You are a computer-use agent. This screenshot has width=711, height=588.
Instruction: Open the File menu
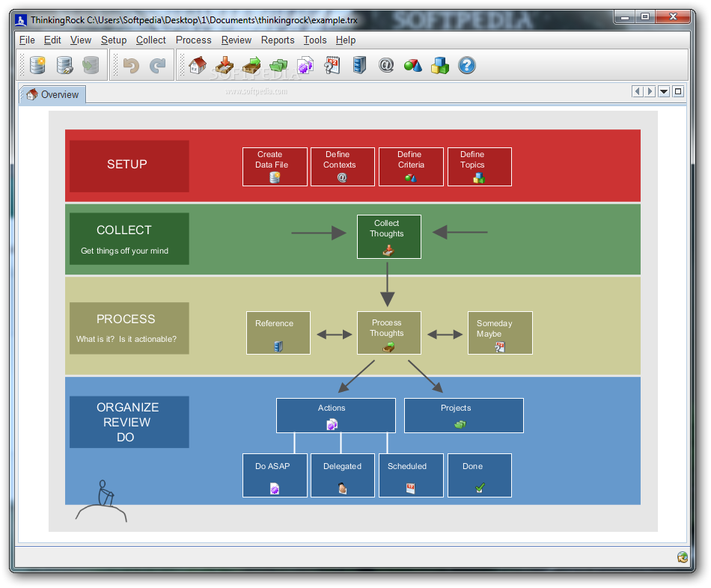coord(27,40)
